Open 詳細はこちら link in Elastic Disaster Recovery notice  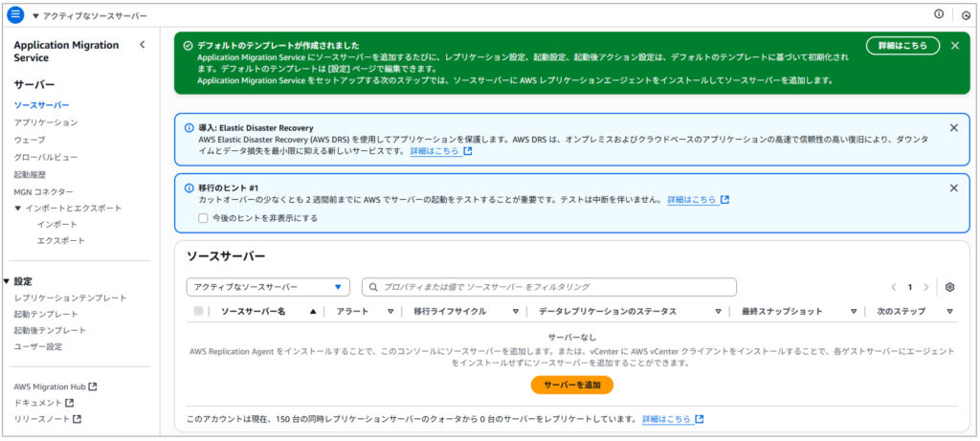click(434, 151)
